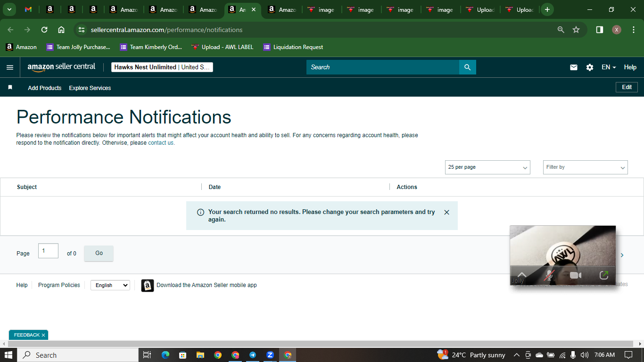The width and height of the screenshot is (644, 362).
Task: Open Microsoft Edge from the taskbar
Action: (x=165, y=355)
